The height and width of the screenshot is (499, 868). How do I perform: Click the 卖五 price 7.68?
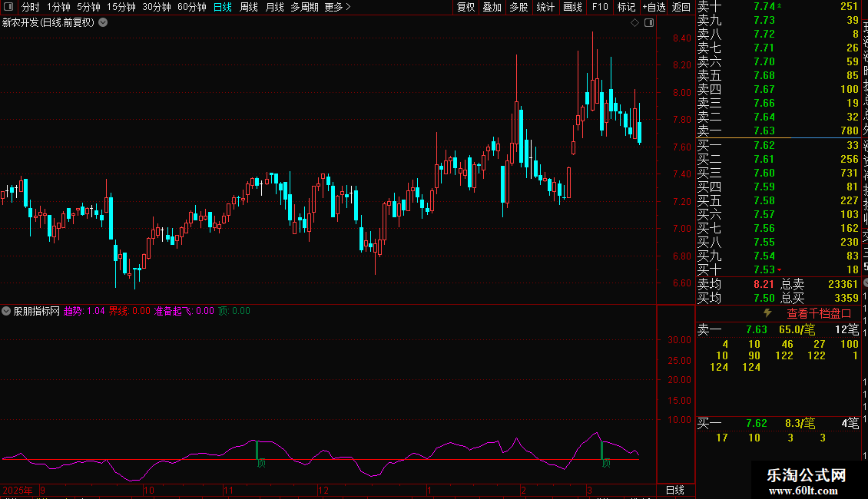[x=764, y=75]
